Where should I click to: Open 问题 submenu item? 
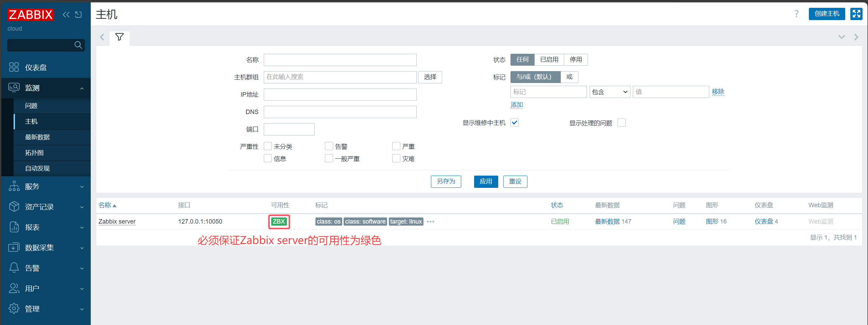pos(52,106)
